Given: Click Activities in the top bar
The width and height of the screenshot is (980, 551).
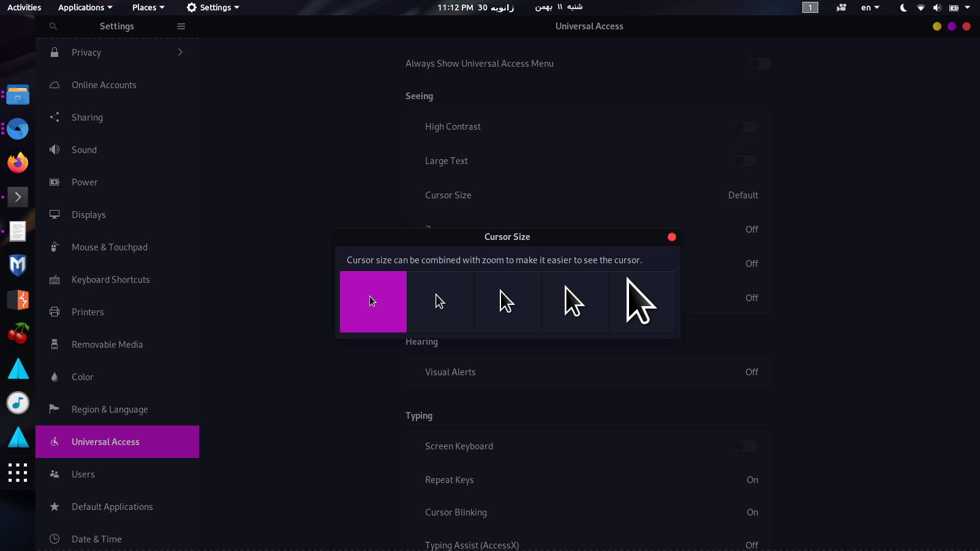Looking at the screenshot, I should [x=24, y=7].
